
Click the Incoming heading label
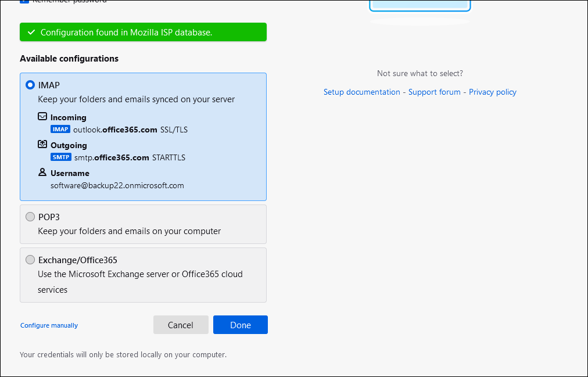(x=69, y=118)
